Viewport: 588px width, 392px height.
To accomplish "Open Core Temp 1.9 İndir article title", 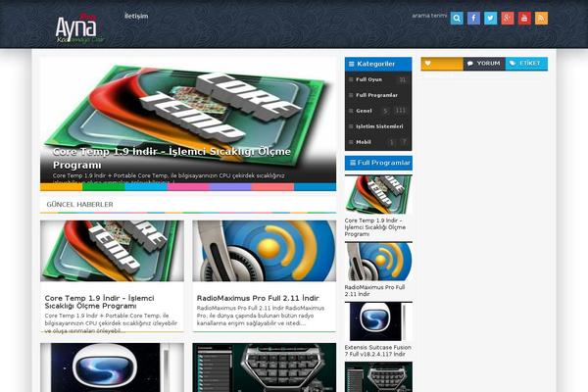I will 99,302.
